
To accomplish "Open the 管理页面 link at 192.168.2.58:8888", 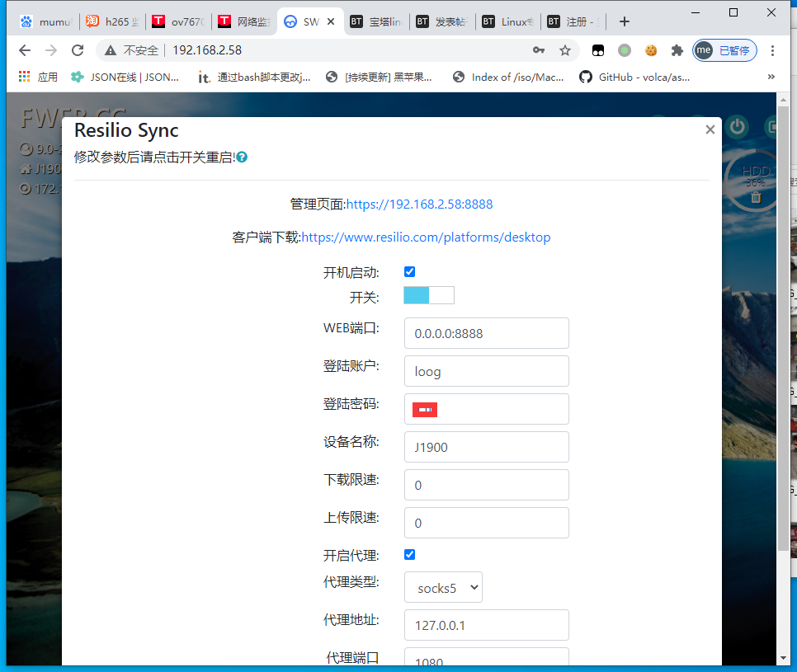I will [419, 204].
